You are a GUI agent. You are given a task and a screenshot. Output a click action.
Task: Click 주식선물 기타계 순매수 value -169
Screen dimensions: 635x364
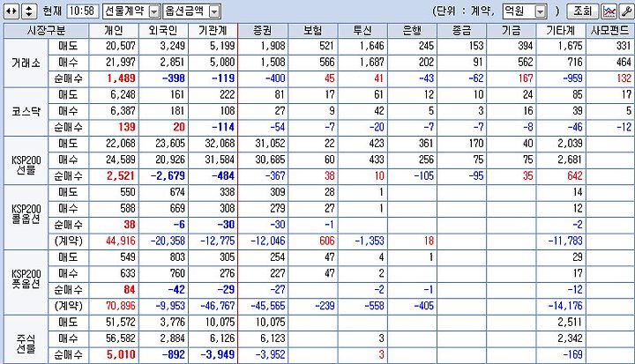click(x=572, y=354)
